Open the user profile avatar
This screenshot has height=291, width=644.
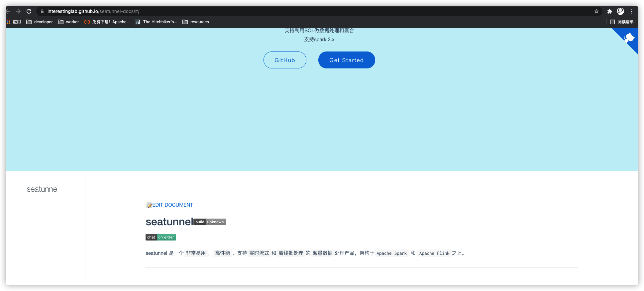[x=620, y=11]
